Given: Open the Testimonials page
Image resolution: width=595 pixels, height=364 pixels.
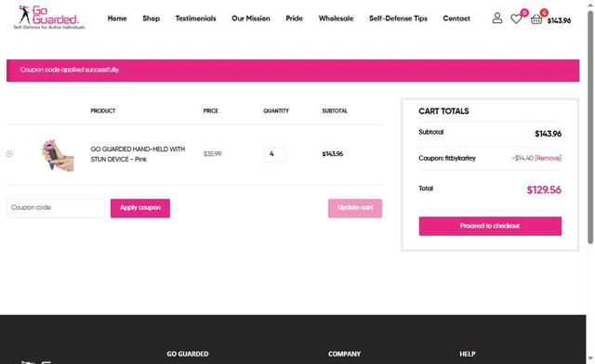Looking at the screenshot, I should pos(195,19).
